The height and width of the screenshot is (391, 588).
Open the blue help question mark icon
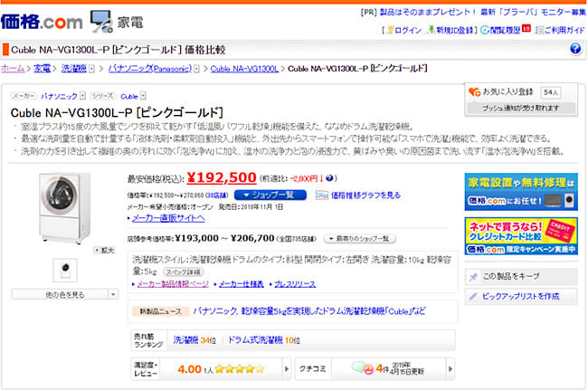(x=575, y=49)
